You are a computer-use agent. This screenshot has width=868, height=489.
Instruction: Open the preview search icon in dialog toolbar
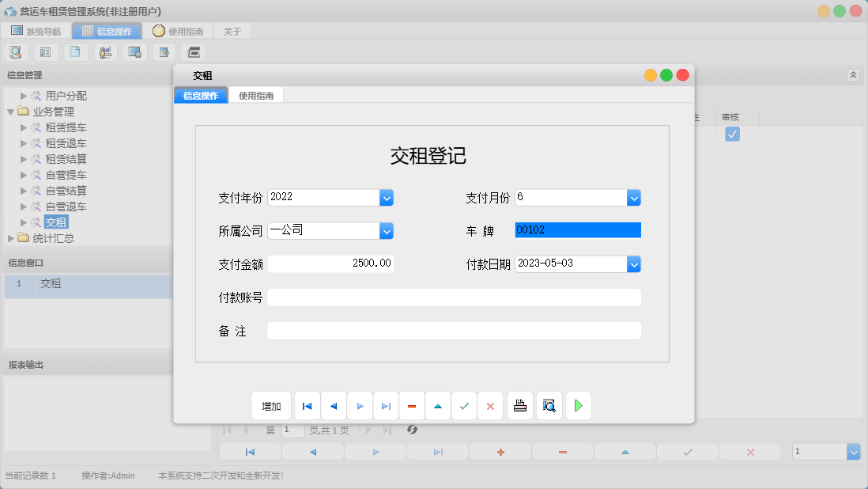(x=549, y=405)
